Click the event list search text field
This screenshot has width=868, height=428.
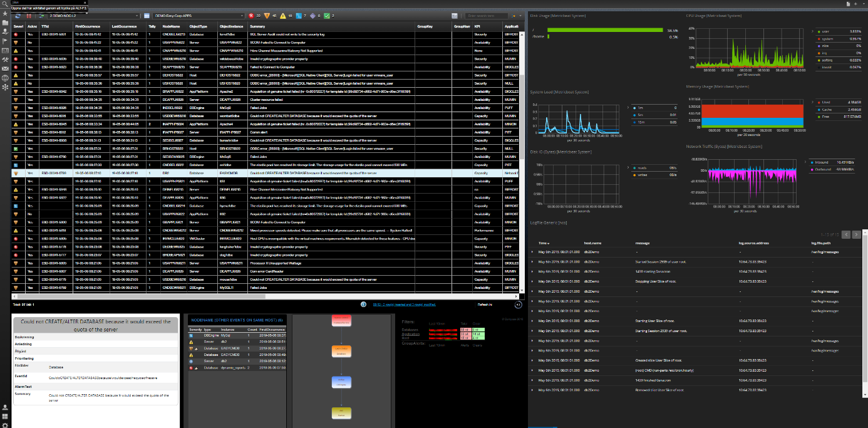point(487,16)
